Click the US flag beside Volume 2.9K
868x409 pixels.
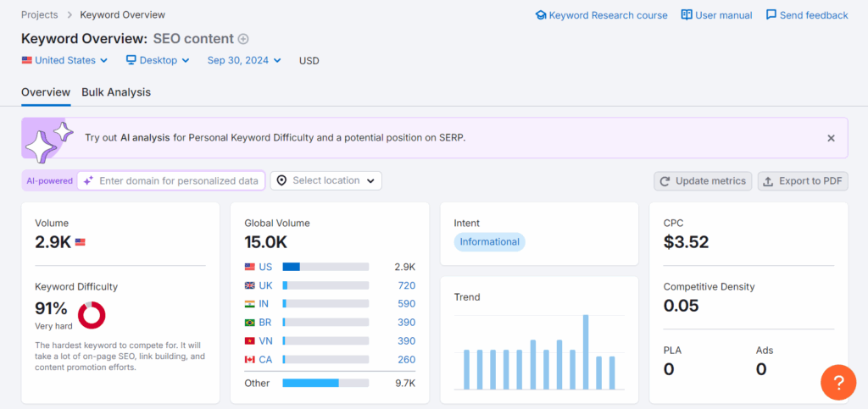(x=81, y=242)
